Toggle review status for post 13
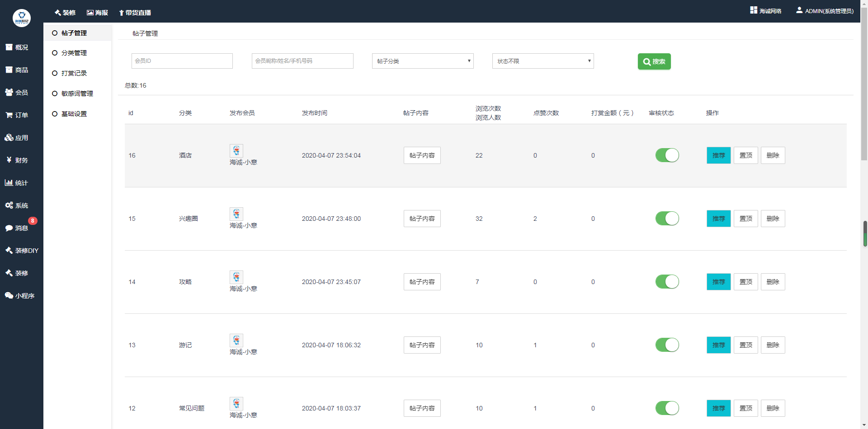Image resolution: width=868 pixels, height=429 pixels. 667,345
